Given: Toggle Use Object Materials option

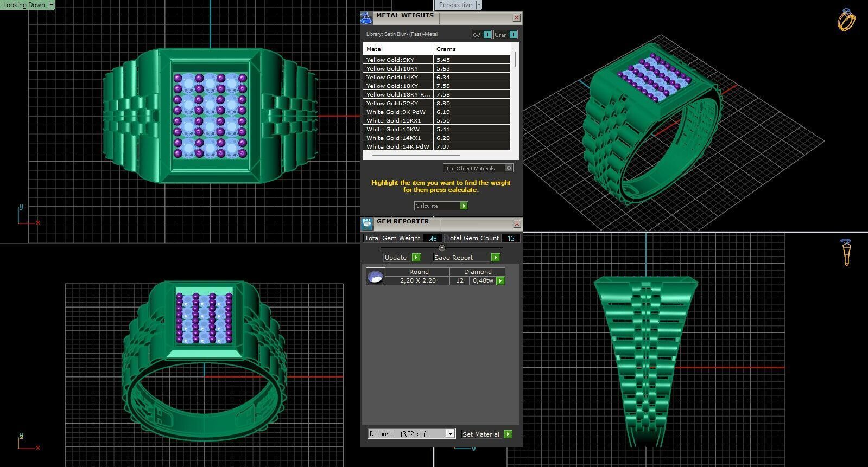Looking at the screenshot, I should point(478,168).
